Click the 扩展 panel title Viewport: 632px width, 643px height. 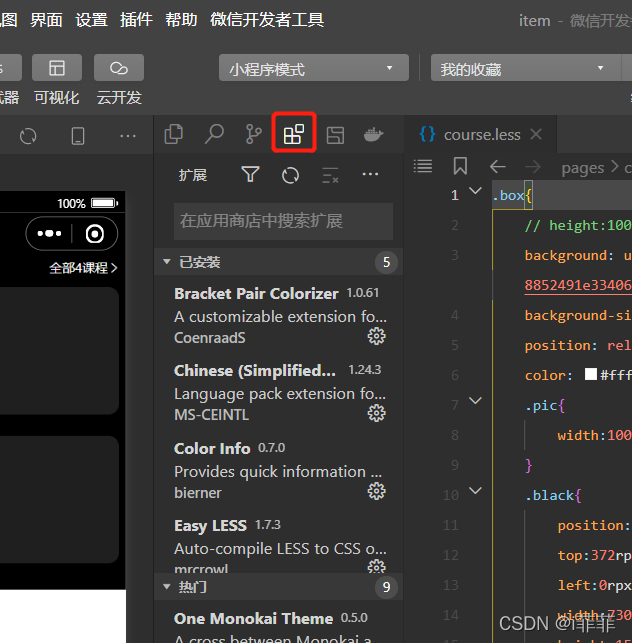click(192, 175)
